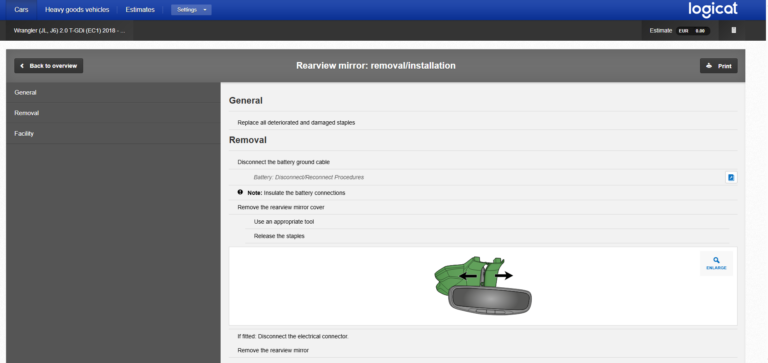Open Heavy goods vehicles tab
Viewport: 768px width, 363px height.
(x=77, y=10)
